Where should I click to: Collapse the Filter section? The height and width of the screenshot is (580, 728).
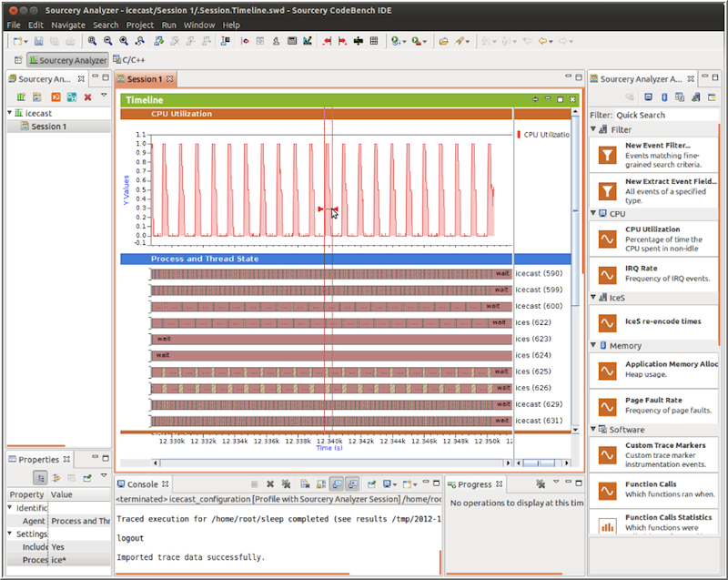pyautogui.click(x=593, y=129)
